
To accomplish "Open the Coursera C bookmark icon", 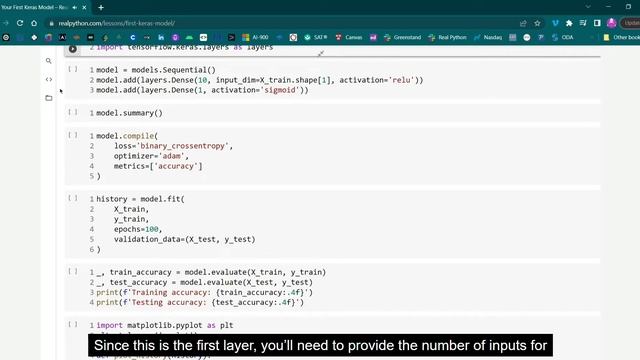I will pyautogui.click(x=133, y=37).
